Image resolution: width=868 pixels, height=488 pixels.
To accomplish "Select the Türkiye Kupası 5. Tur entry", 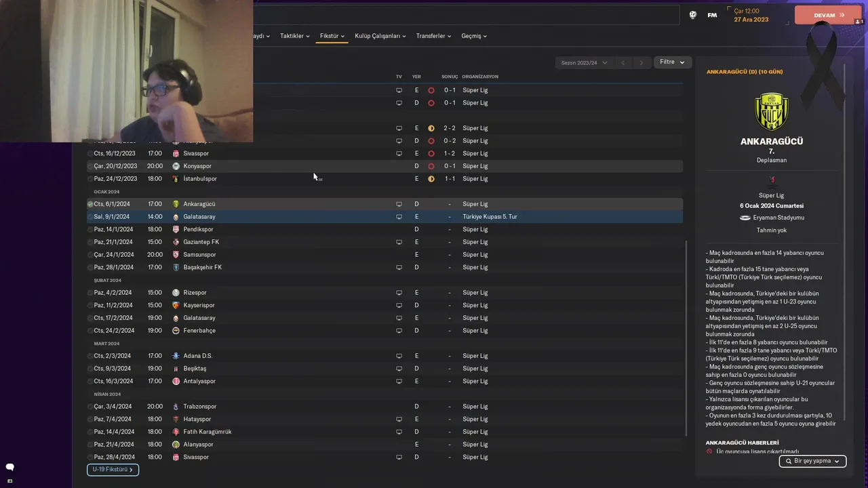I will click(x=490, y=217).
